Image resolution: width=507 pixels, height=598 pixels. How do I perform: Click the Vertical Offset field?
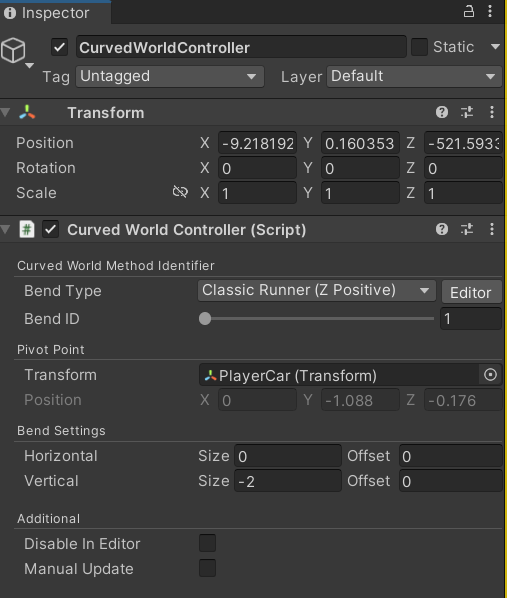point(451,481)
